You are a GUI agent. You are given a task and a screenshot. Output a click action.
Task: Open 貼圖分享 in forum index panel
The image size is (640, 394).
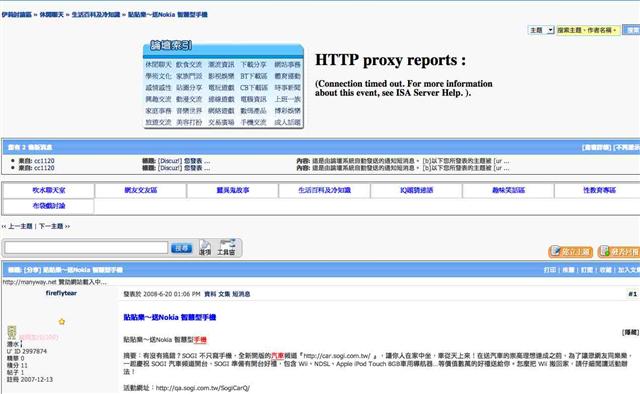[189, 88]
